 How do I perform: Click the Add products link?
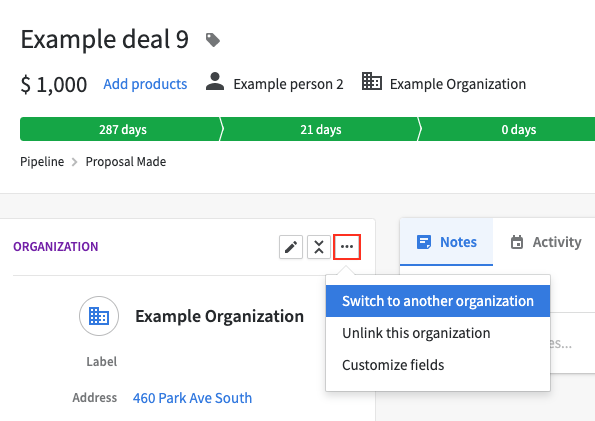coord(145,84)
